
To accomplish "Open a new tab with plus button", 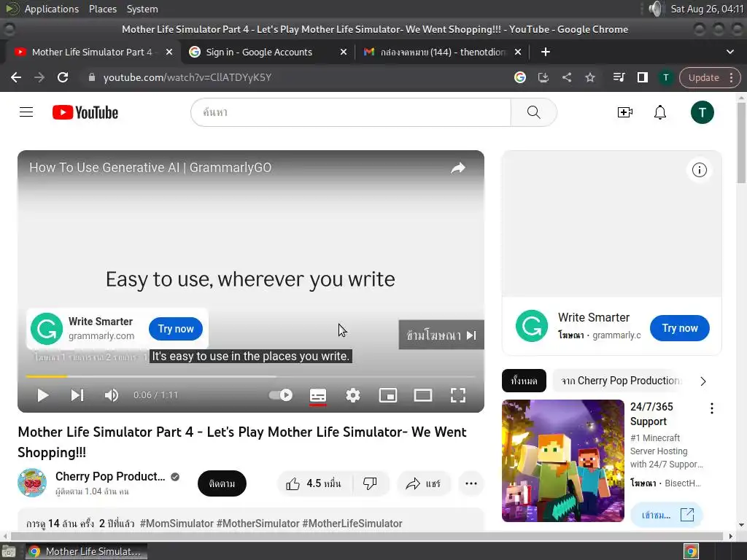I will pyautogui.click(x=546, y=52).
